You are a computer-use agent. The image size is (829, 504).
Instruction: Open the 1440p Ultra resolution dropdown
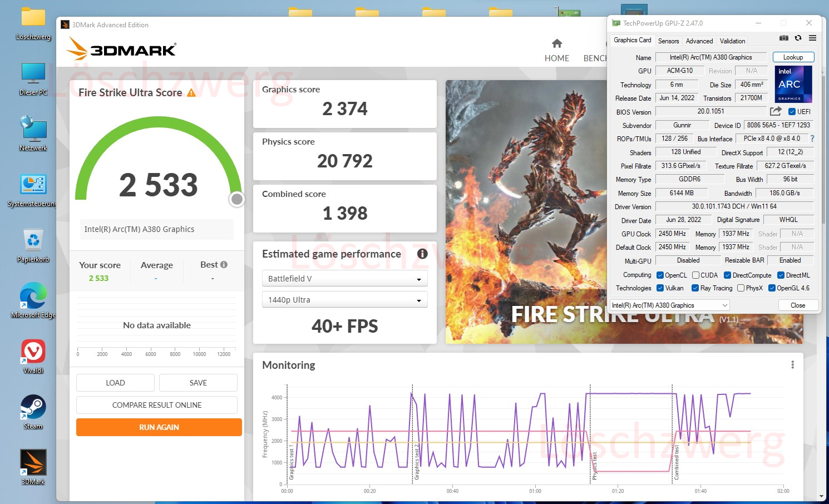click(344, 299)
